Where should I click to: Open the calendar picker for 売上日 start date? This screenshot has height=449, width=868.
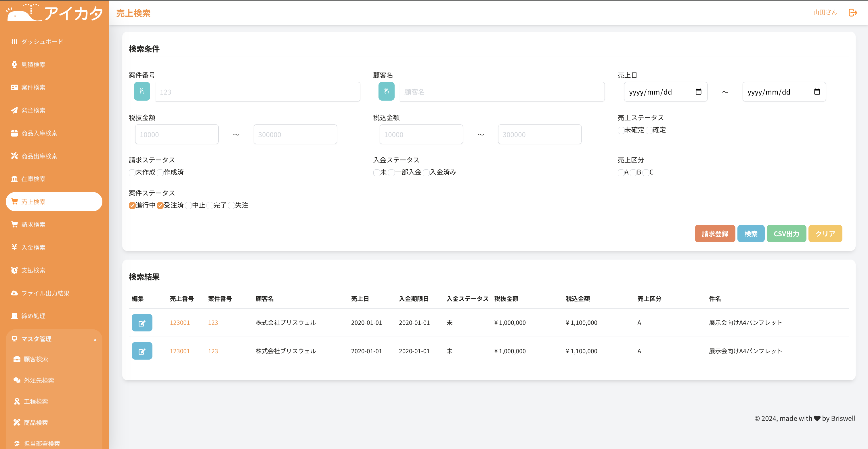(x=699, y=92)
